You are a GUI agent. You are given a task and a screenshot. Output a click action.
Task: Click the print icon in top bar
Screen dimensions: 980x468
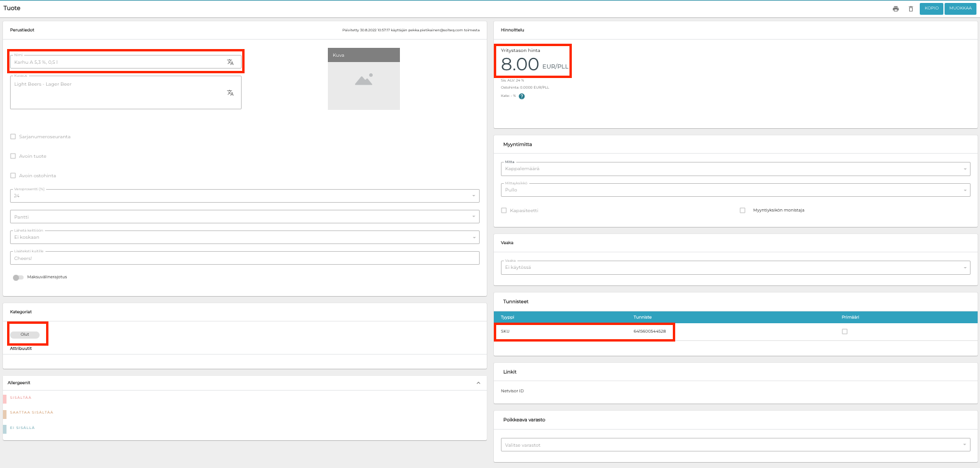896,9
